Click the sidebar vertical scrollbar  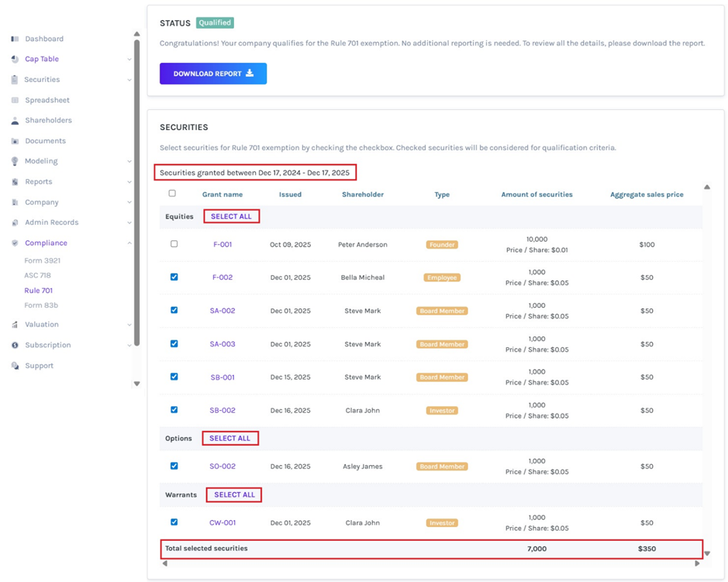click(x=137, y=194)
